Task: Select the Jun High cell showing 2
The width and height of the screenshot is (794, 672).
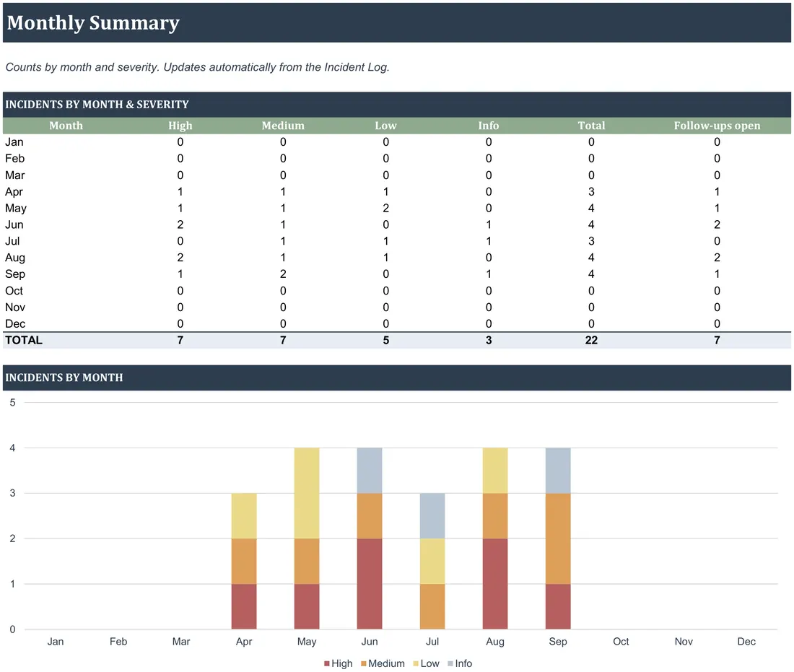Action: tap(180, 225)
